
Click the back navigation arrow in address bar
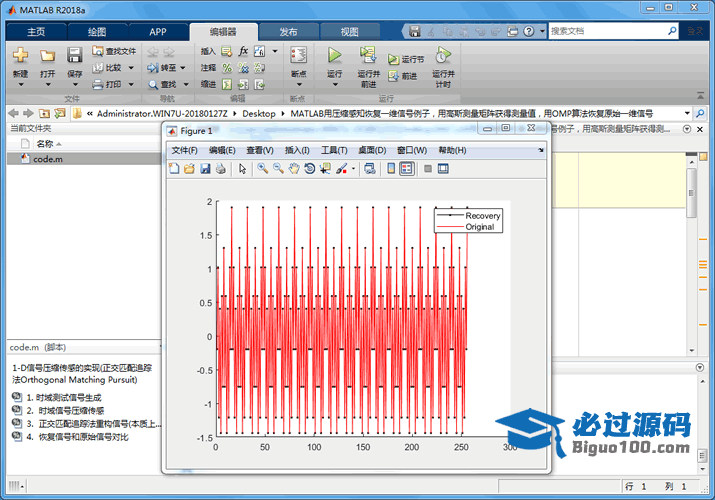[x=14, y=113]
